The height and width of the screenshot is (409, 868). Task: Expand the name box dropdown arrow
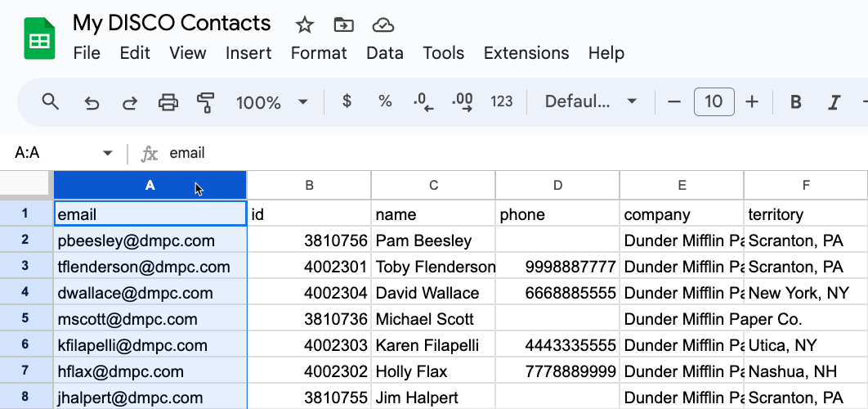[108, 153]
